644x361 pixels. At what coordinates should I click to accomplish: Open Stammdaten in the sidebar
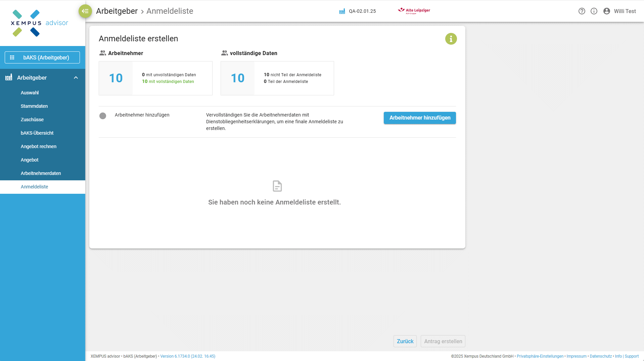pos(34,106)
